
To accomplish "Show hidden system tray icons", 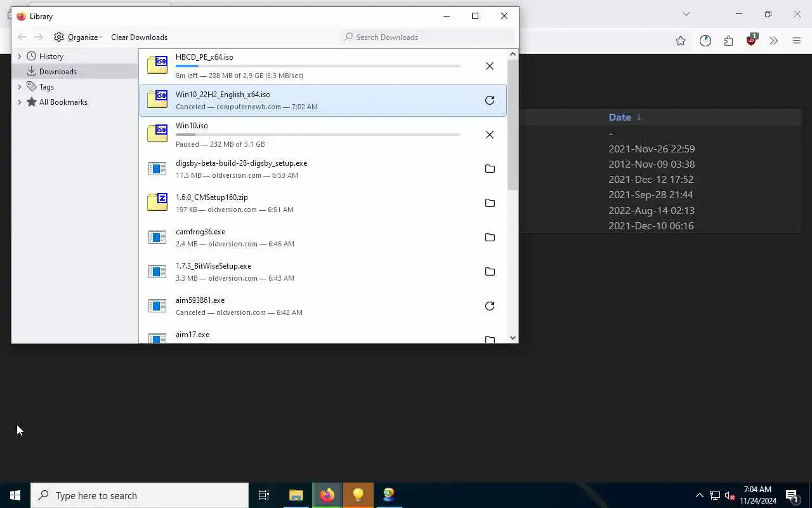I will 700,495.
